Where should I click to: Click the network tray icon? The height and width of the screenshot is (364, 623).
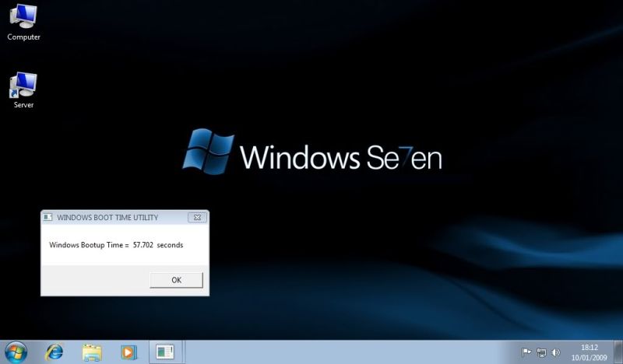click(x=541, y=352)
